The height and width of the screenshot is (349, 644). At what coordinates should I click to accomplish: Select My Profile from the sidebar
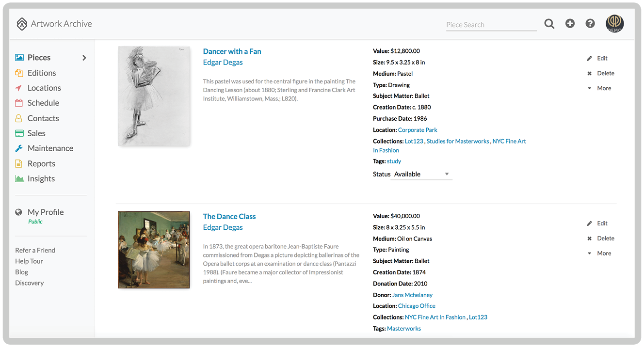tap(45, 212)
